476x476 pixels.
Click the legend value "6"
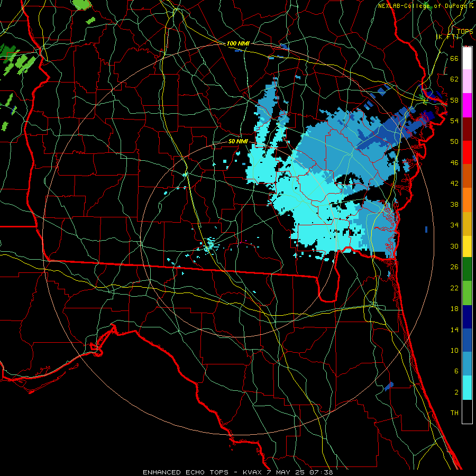tap(456, 371)
